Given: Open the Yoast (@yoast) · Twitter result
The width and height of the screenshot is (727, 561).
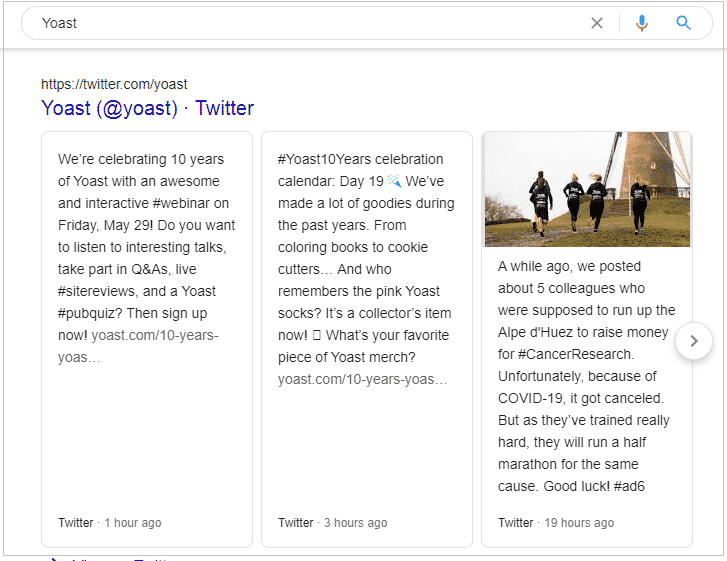Looking at the screenshot, I should [x=147, y=108].
